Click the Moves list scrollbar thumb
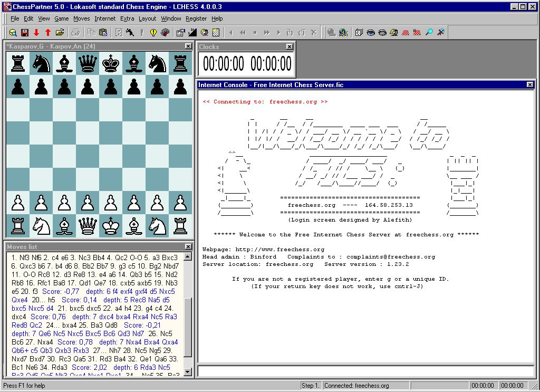This screenshot has width=540, height=392. 188,326
